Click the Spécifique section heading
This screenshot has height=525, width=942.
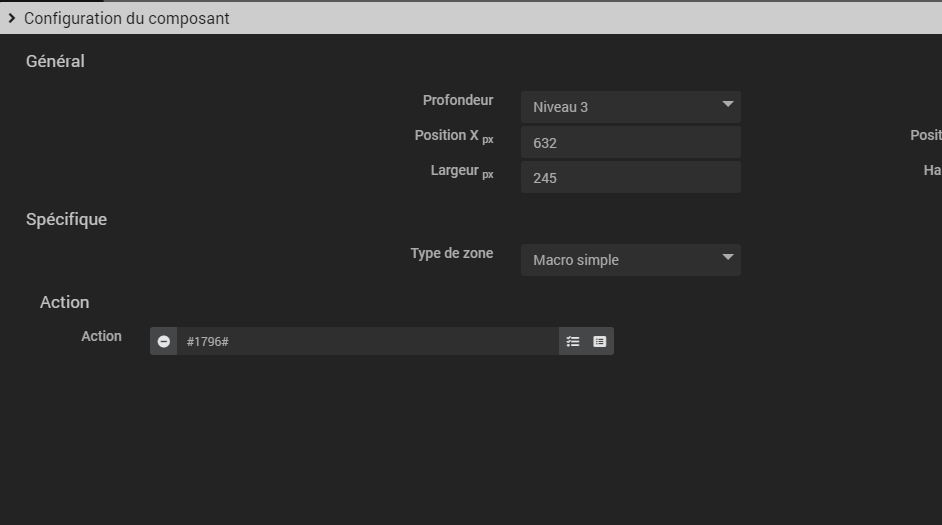pos(66,219)
